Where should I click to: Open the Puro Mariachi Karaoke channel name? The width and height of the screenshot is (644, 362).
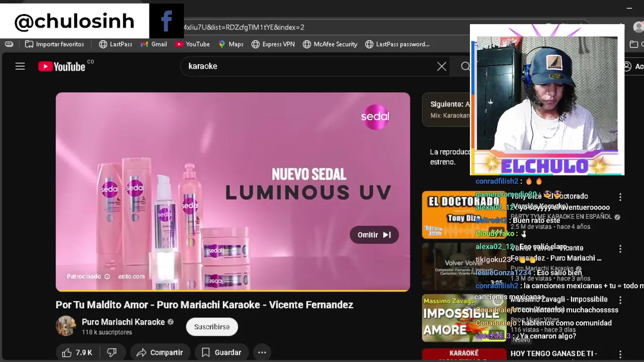(x=123, y=322)
